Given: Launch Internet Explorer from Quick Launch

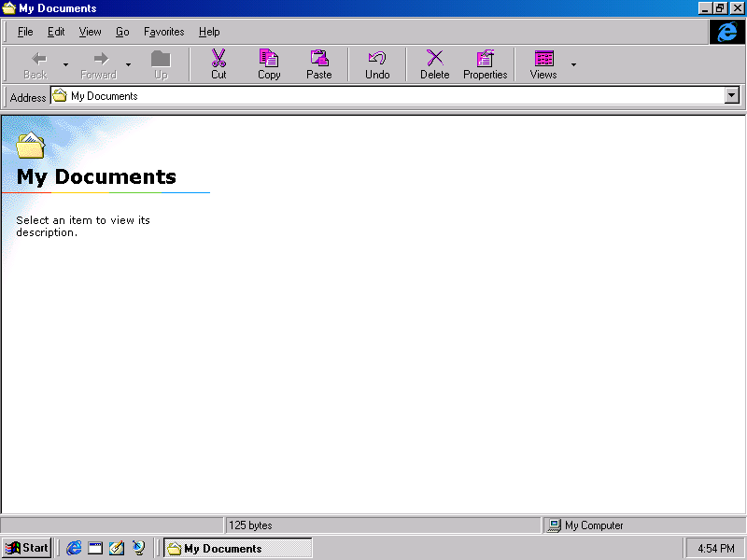Looking at the screenshot, I should 74,548.
